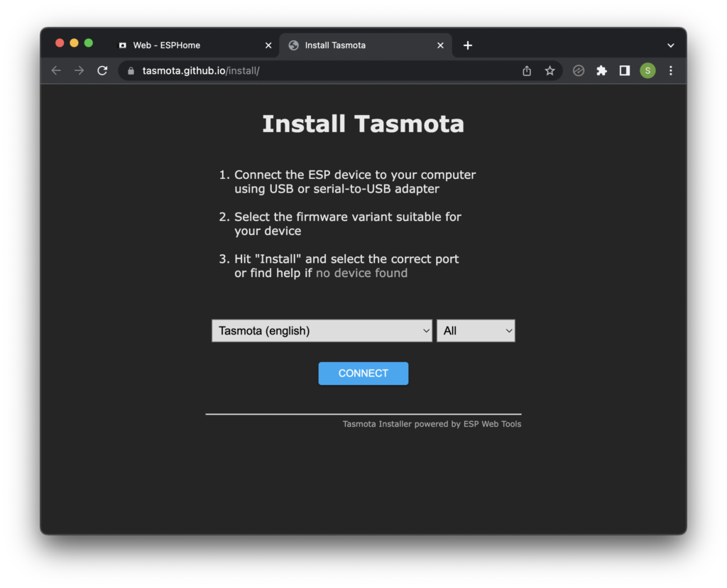Open the Extensions puzzle icon
The width and height of the screenshot is (727, 588).
(601, 70)
